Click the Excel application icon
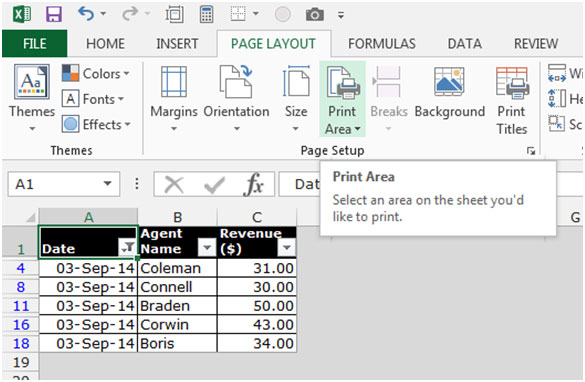Viewport: 585px width, 382px height. point(22,15)
